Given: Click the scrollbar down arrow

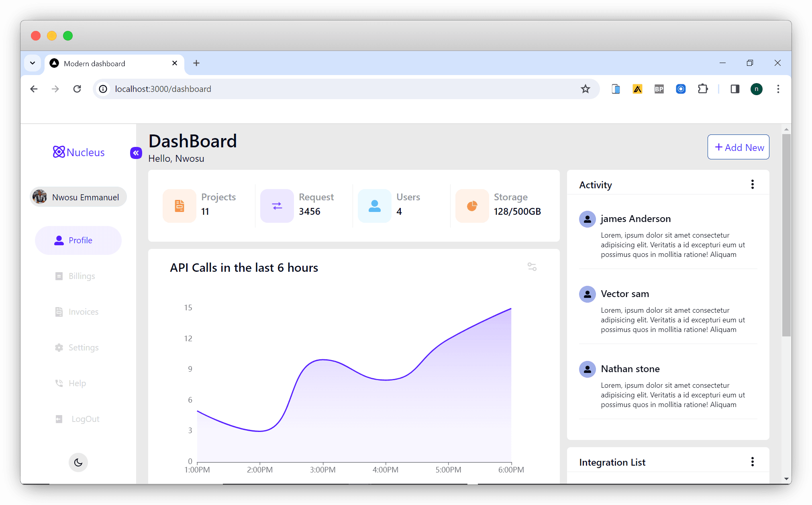Looking at the screenshot, I should coord(786,479).
